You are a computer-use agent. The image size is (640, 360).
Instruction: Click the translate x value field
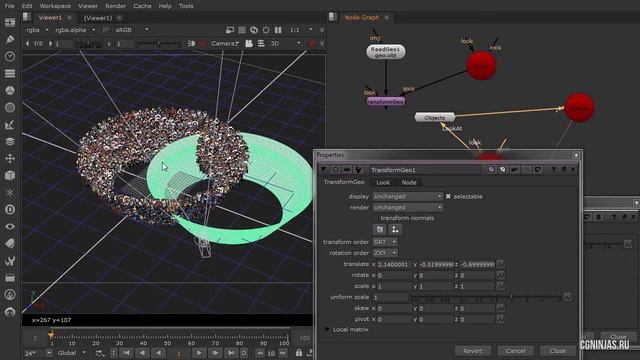[x=394, y=264]
